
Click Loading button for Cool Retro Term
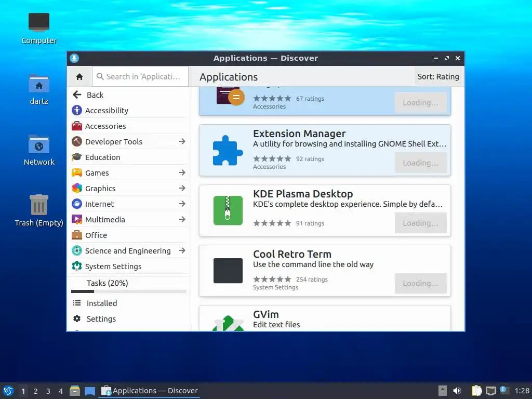coord(420,283)
